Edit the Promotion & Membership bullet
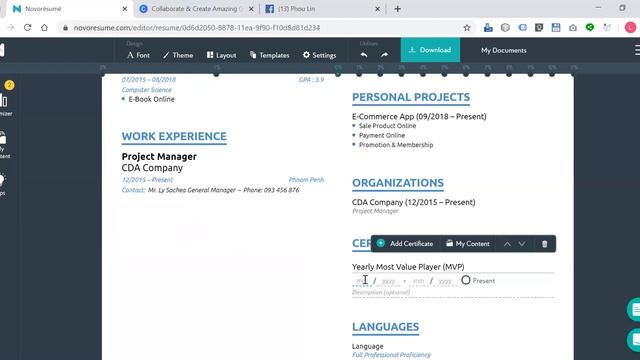640x360 pixels. (396, 144)
